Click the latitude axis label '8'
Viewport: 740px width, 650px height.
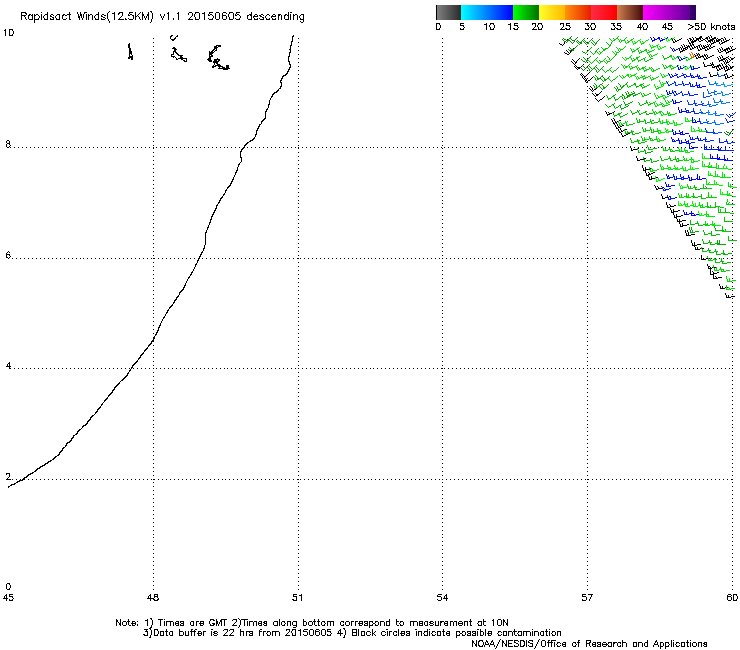[8, 144]
